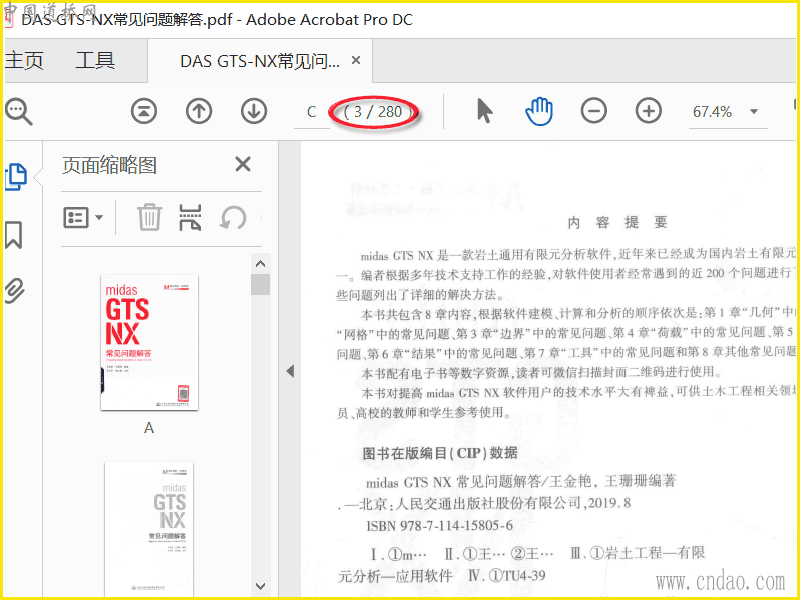
Task: Go to the first page icon
Action: point(144,111)
